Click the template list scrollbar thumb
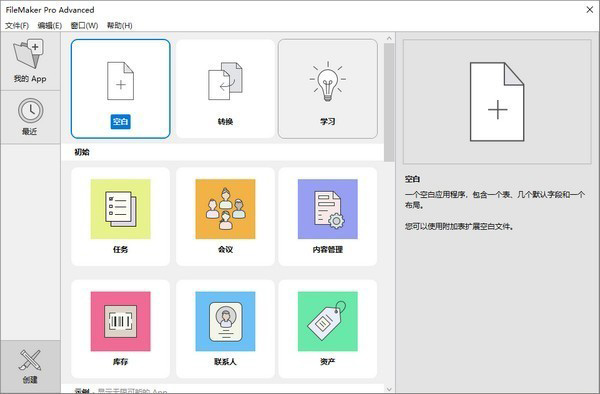Screen dimensions: 600x394 pyautogui.click(x=389, y=102)
